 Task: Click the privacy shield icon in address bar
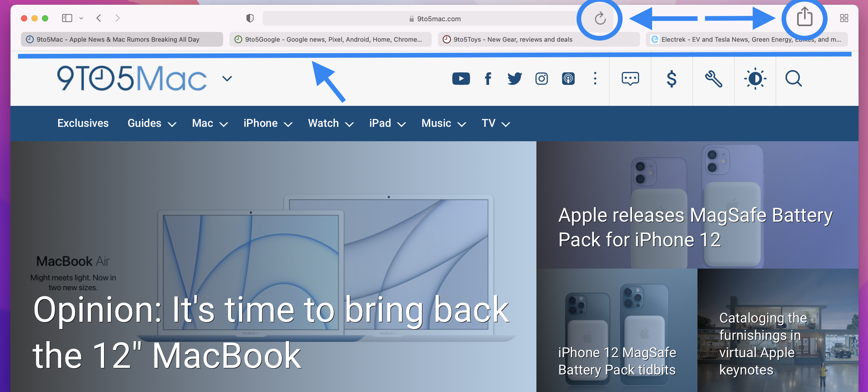click(250, 18)
